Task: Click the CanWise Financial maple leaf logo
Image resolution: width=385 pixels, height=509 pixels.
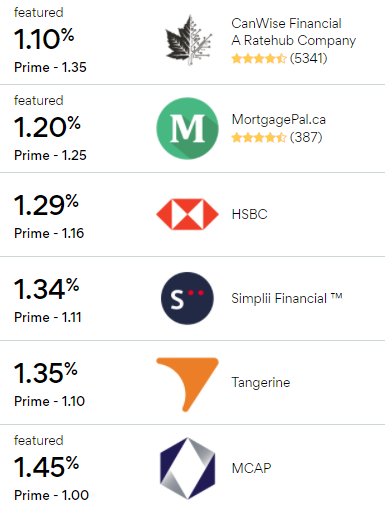Action: (x=188, y=40)
